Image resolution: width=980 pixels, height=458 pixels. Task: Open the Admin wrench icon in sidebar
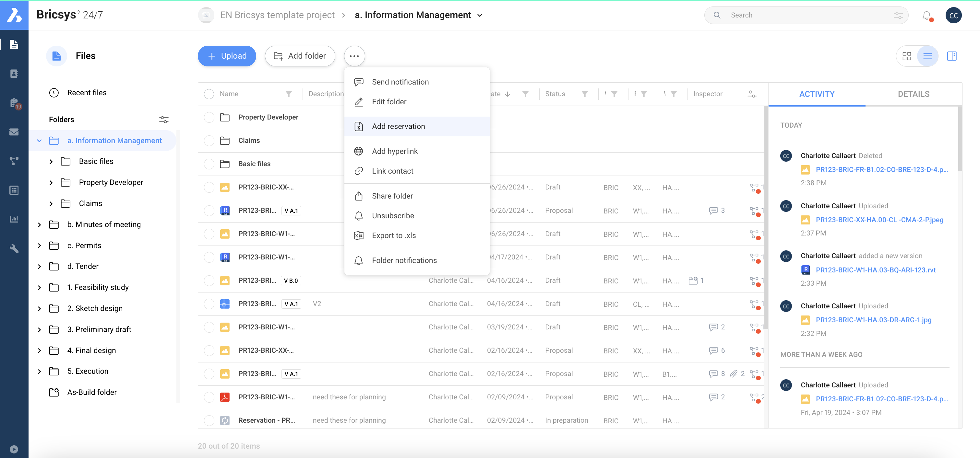[14, 248]
